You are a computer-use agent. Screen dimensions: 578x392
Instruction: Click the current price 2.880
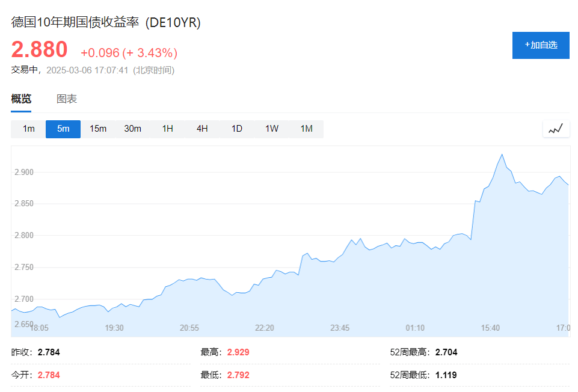pyautogui.click(x=39, y=51)
